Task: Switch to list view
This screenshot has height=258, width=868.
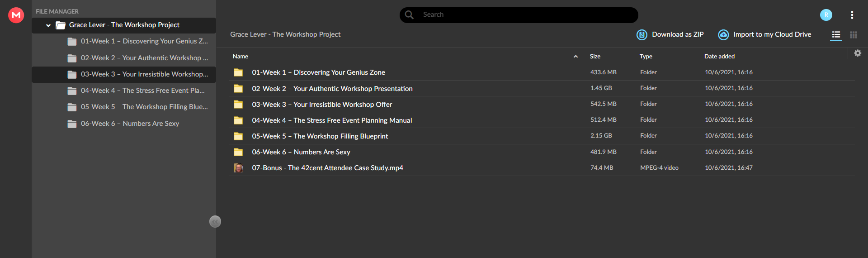Action: [x=836, y=35]
